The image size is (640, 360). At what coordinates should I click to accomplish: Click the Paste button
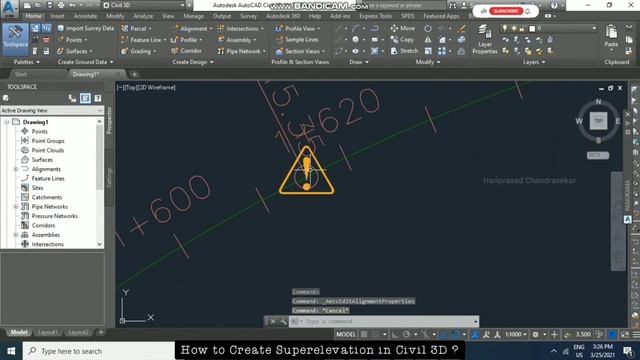click(611, 37)
